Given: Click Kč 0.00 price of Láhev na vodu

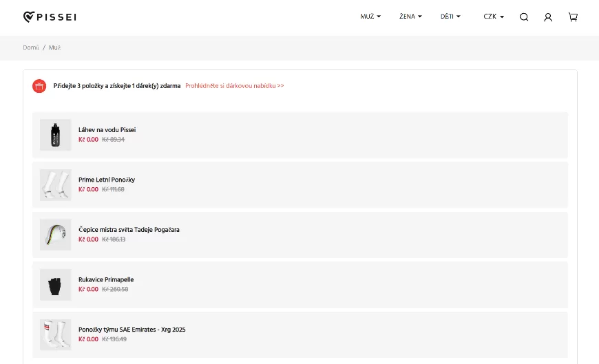Looking at the screenshot, I should pos(88,140).
